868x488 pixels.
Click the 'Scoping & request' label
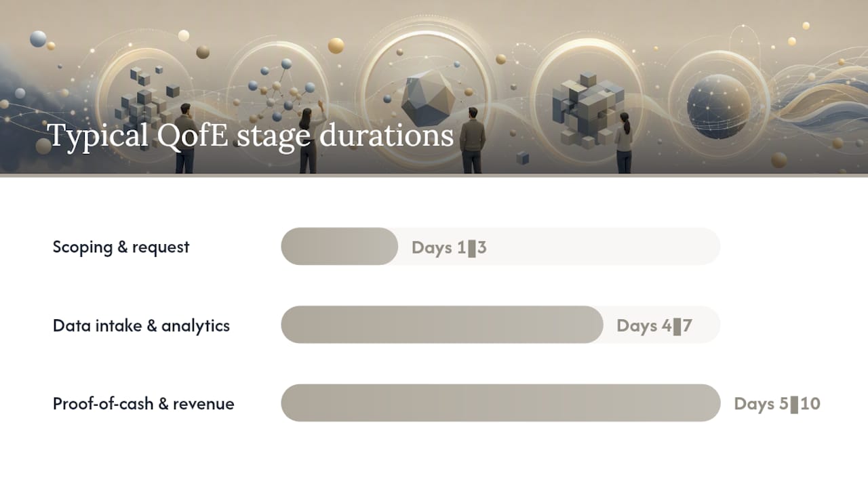[x=121, y=247]
